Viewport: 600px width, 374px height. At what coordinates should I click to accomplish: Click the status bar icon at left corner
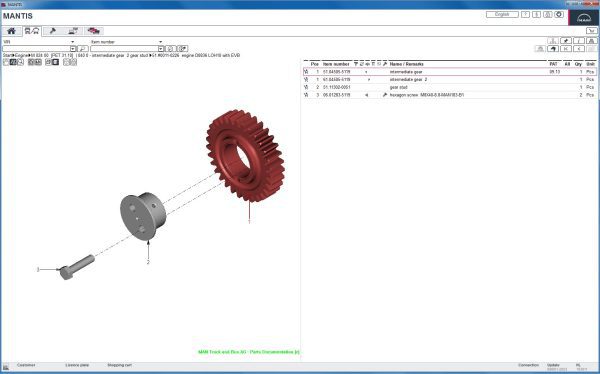point(6,367)
